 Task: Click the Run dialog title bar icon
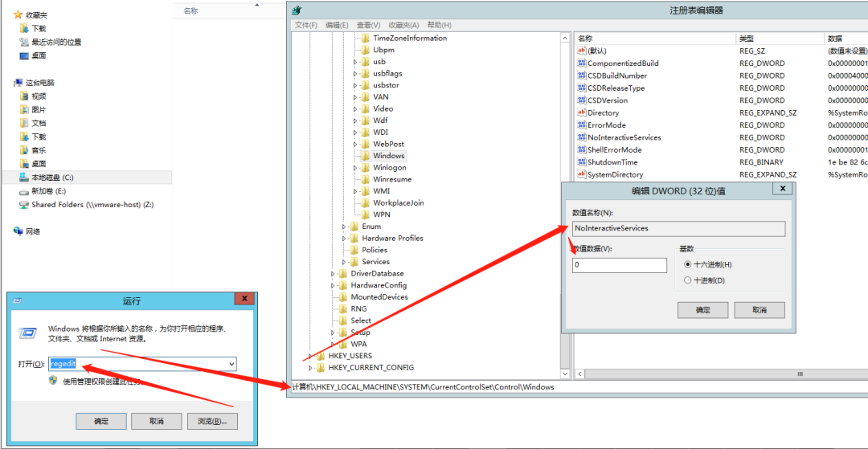point(18,301)
